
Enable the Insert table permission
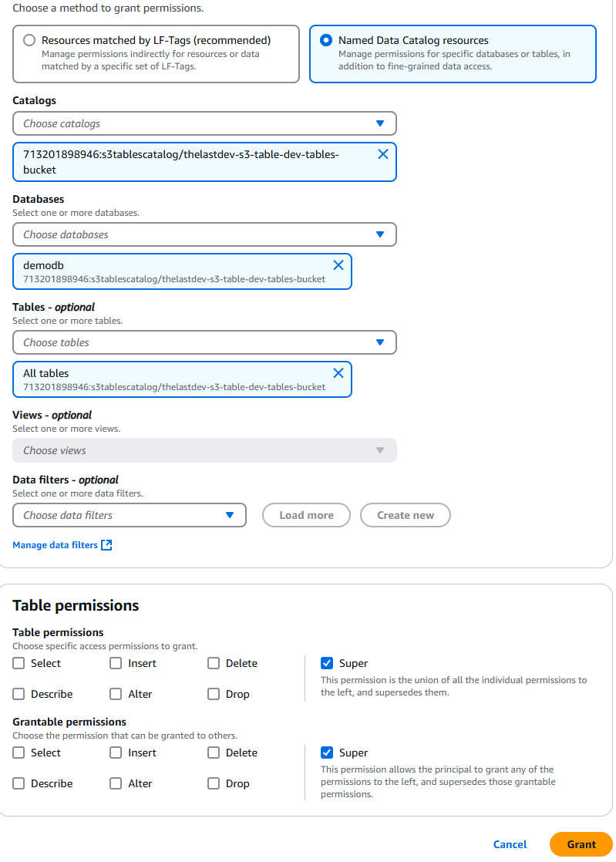coord(116,663)
